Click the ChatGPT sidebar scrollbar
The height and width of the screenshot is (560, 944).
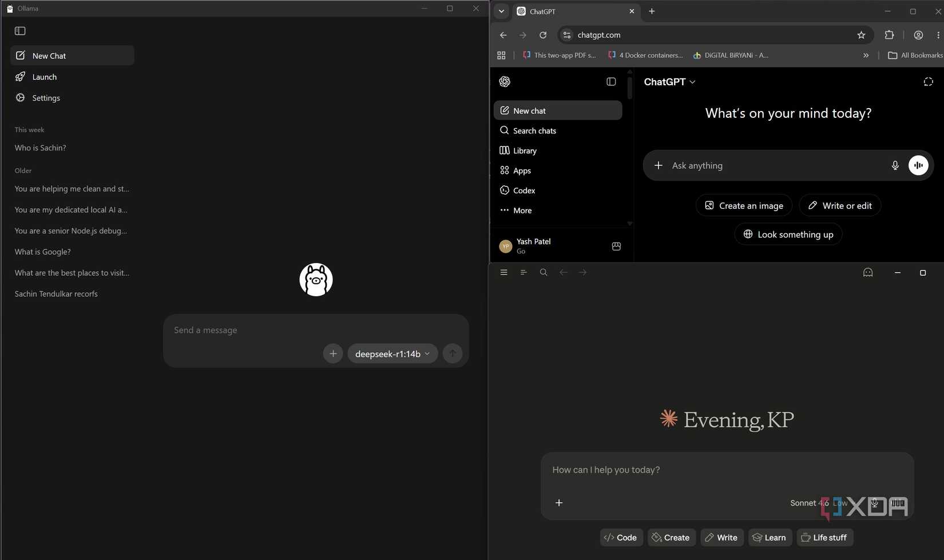pyautogui.click(x=630, y=88)
